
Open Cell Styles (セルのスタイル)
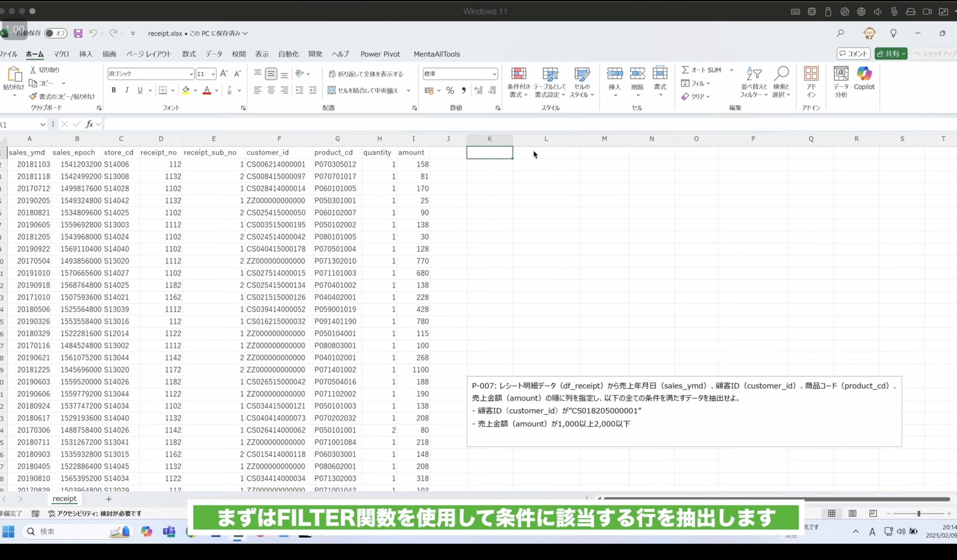[x=582, y=82]
